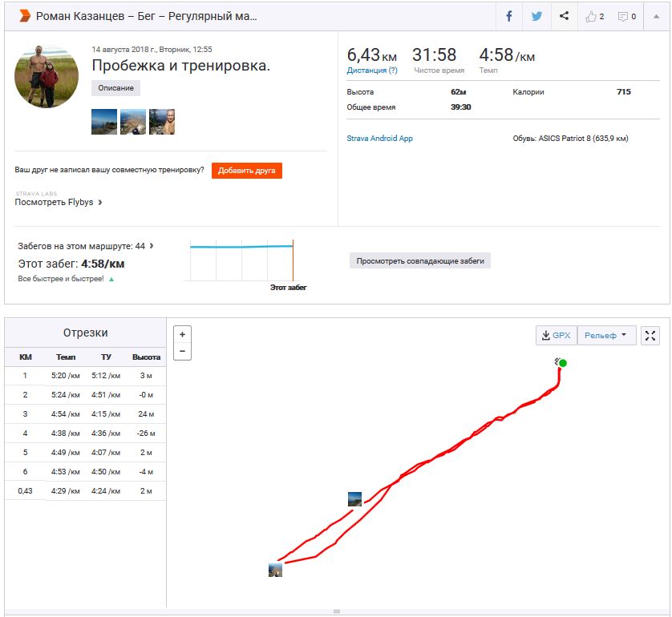Image resolution: width=672 pixels, height=617 pixels.
Task: Give kudos with thumbs-up button
Action: [x=594, y=16]
